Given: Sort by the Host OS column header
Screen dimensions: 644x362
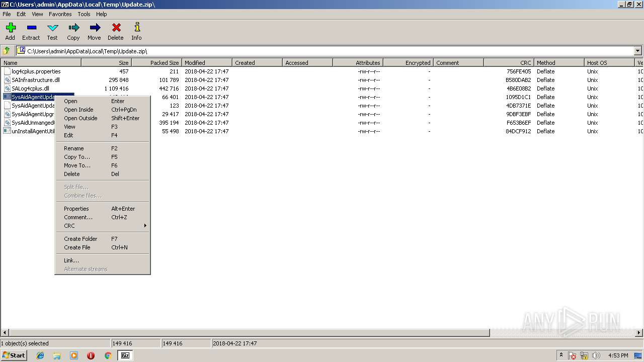Looking at the screenshot, I should click(x=609, y=63).
